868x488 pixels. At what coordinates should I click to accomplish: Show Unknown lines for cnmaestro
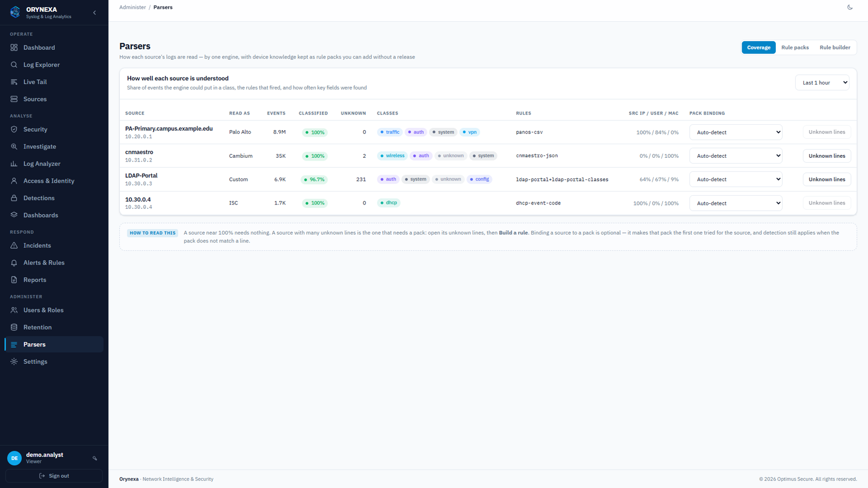pyautogui.click(x=827, y=156)
